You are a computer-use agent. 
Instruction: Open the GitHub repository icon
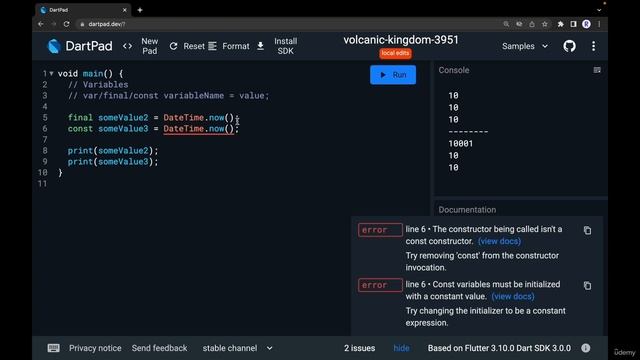(569, 46)
